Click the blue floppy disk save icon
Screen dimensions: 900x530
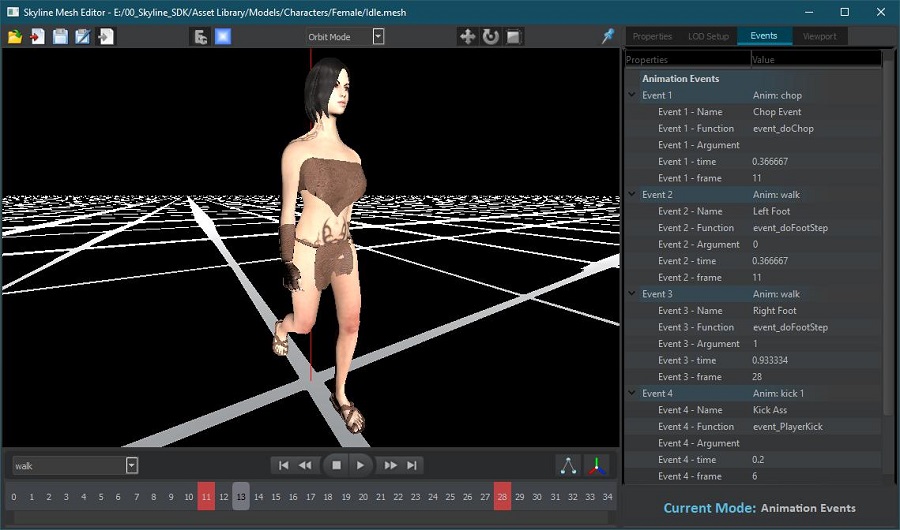click(x=60, y=37)
